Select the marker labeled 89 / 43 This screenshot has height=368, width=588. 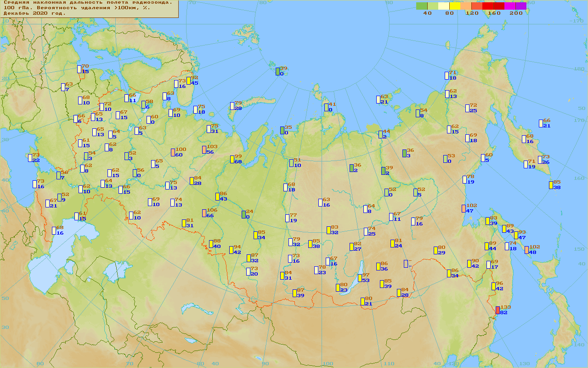[504, 229]
